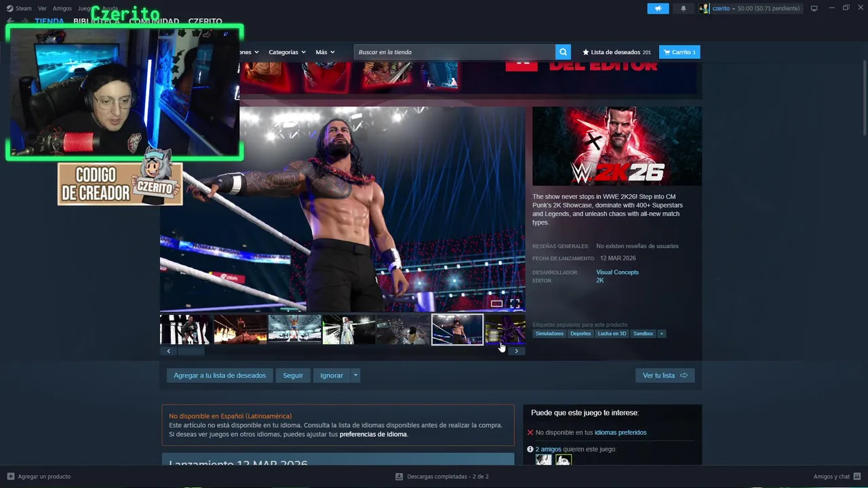This screenshot has height=488, width=868.
Task: Select the Simuladores tag
Action: pos(549,333)
